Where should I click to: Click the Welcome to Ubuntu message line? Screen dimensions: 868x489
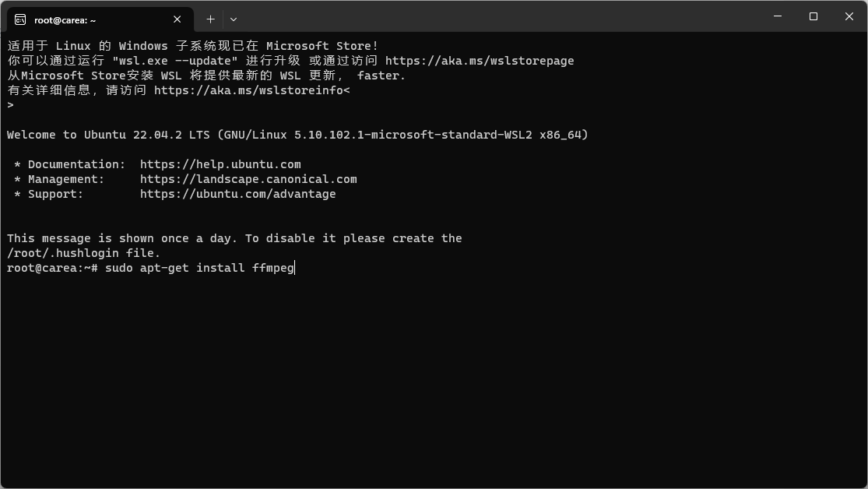296,134
